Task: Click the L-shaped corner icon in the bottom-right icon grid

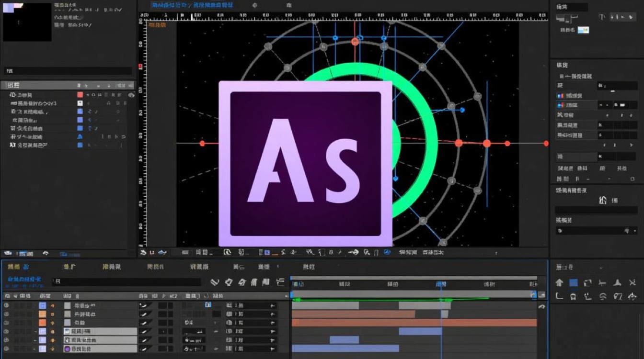Action: [x=559, y=296]
